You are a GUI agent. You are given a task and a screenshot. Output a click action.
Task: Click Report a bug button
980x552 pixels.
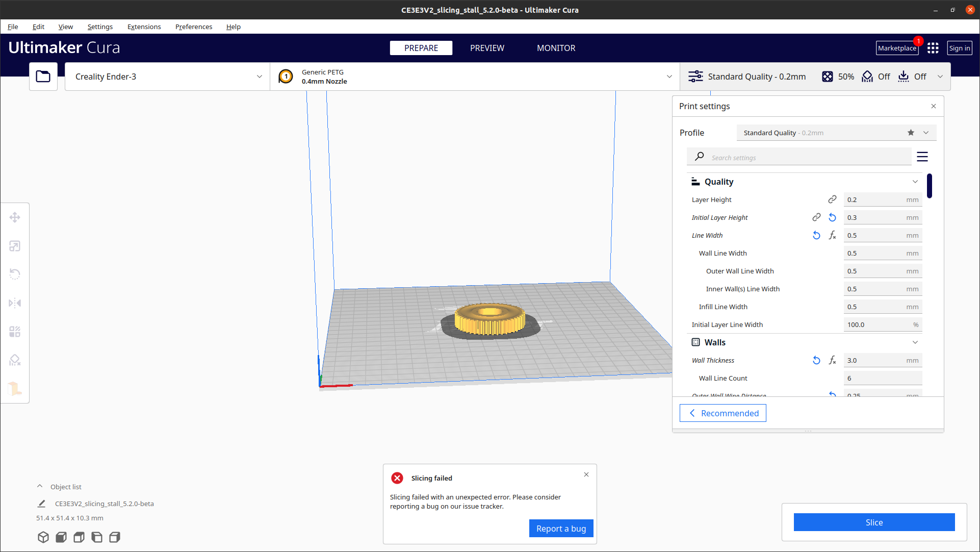561,529
